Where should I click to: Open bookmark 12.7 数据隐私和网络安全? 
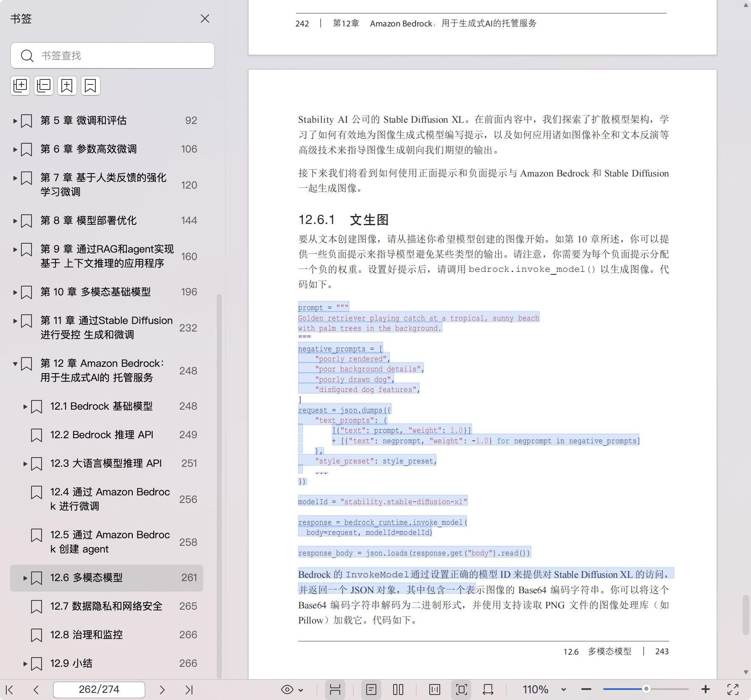tap(106, 606)
